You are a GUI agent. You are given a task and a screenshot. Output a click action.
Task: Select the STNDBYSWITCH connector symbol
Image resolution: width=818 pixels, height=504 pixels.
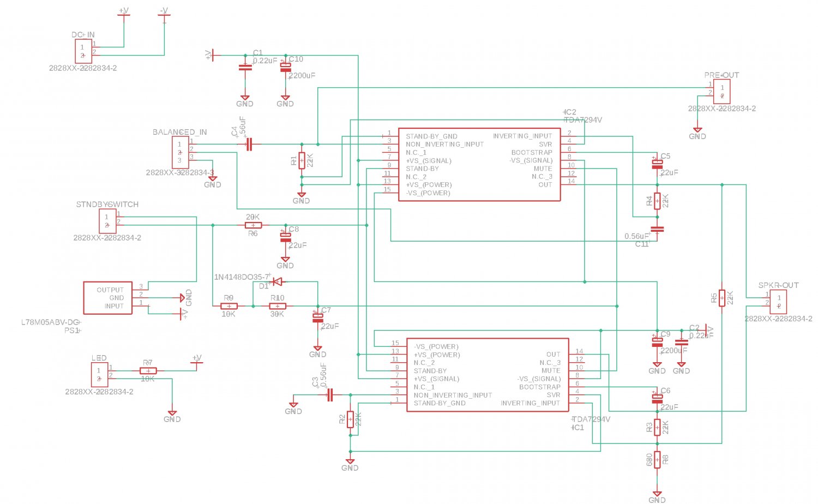107,221
